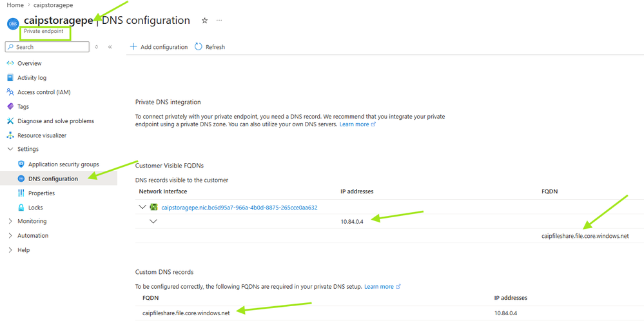Click the Properties bars icon
This screenshot has height=321, width=644.
tap(21, 193)
